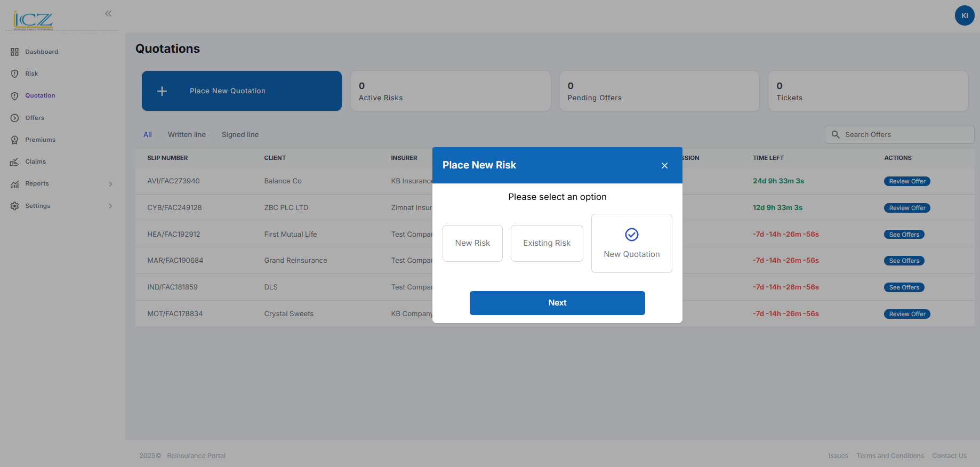Click Review Offer for Balance Co row
This screenshot has height=467, width=980.
click(907, 181)
